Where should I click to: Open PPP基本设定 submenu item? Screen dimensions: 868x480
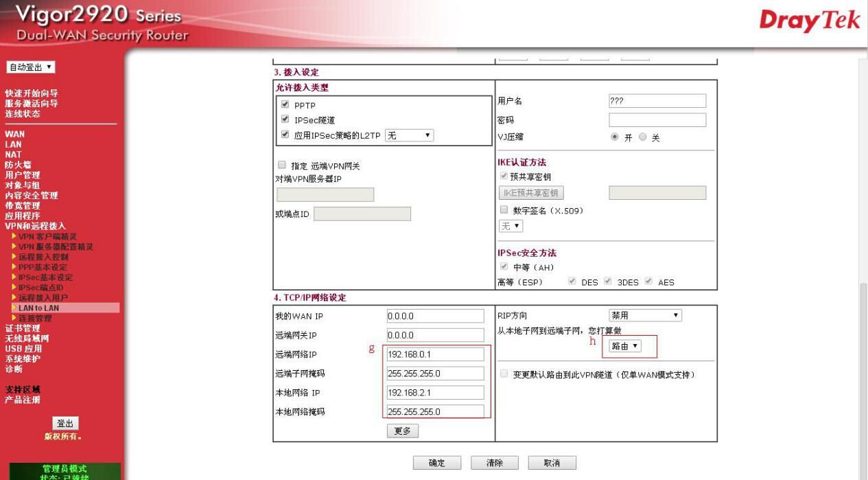click(x=43, y=267)
